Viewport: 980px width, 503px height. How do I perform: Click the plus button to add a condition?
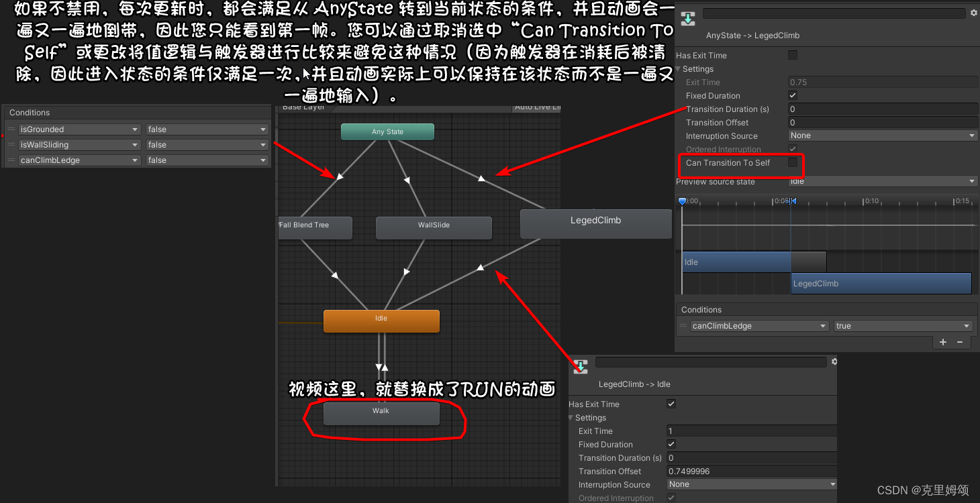(943, 342)
